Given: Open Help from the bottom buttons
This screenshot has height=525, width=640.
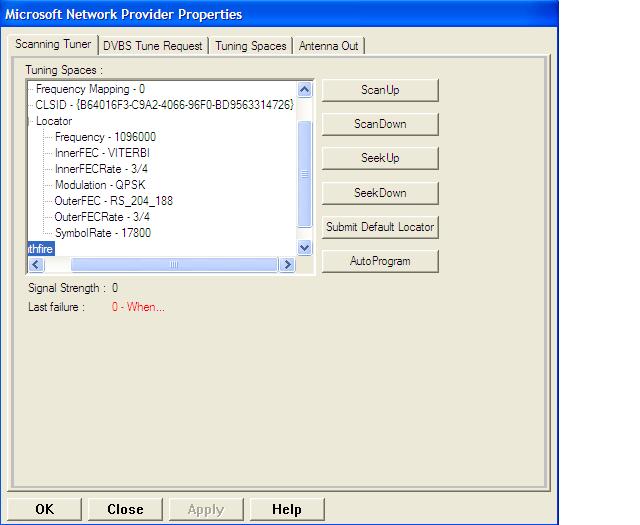Looking at the screenshot, I should [x=287, y=509].
